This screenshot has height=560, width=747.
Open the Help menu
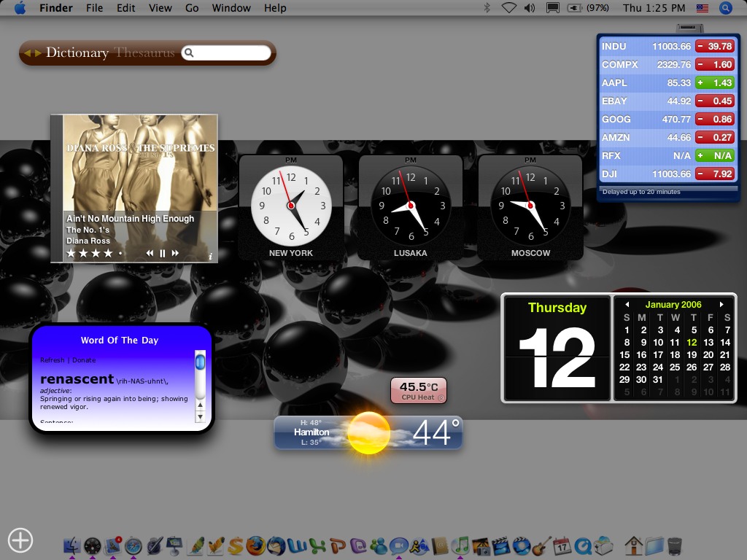[x=275, y=7]
